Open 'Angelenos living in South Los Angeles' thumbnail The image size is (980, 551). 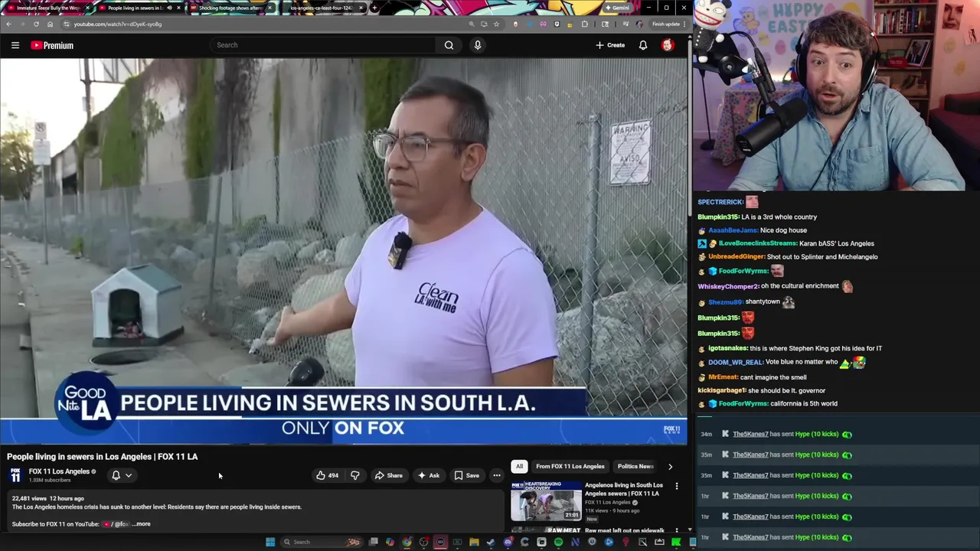pyautogui.click(x=547, y=501)
